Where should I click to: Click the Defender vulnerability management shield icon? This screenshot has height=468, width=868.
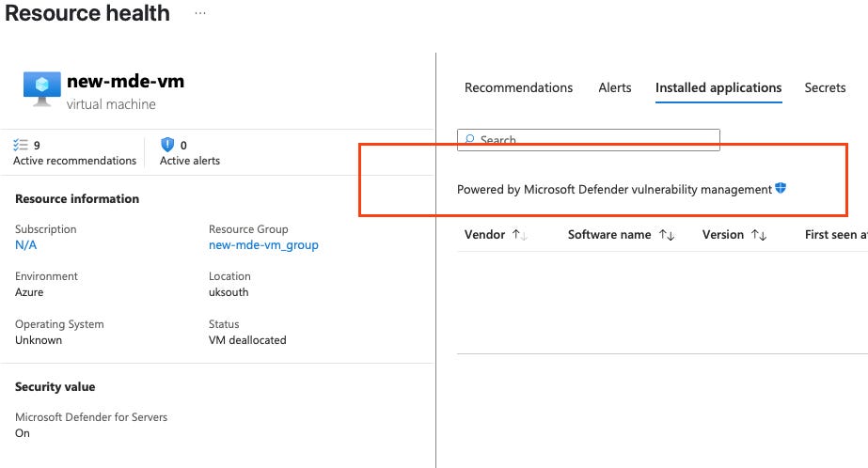(x=781, y=188)
